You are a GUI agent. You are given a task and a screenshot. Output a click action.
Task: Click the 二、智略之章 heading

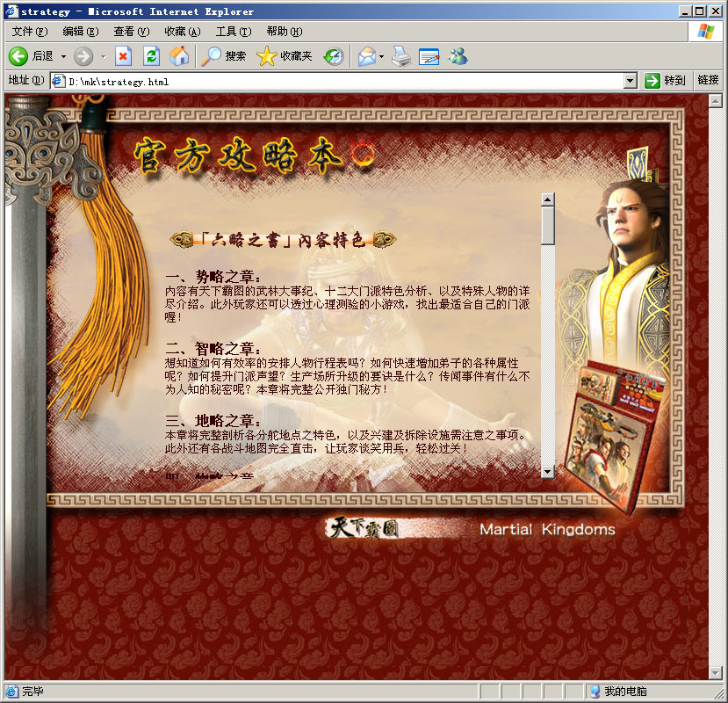tap(213, 349)
